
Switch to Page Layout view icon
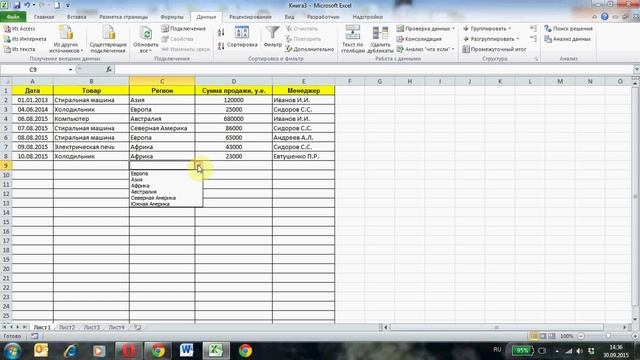point(542,336)
